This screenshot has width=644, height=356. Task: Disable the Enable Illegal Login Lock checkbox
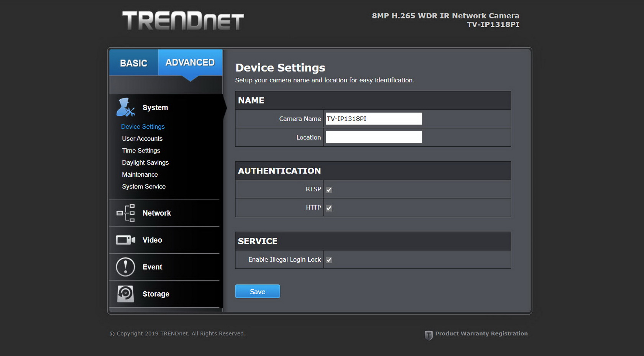coord(329,260)
